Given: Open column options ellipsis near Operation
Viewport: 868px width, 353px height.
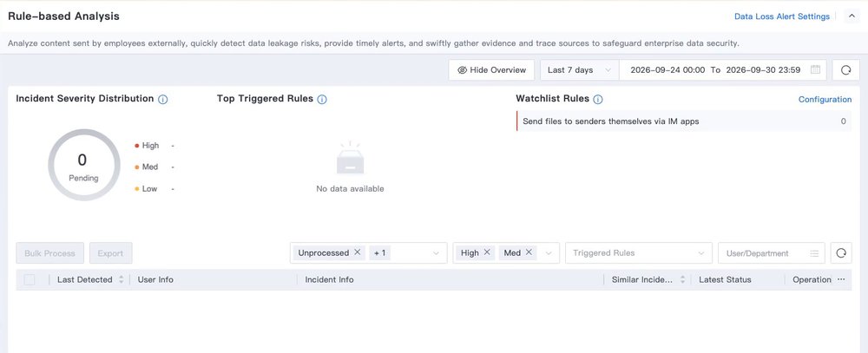Looking at the screenshot, I should coord(841,280).
